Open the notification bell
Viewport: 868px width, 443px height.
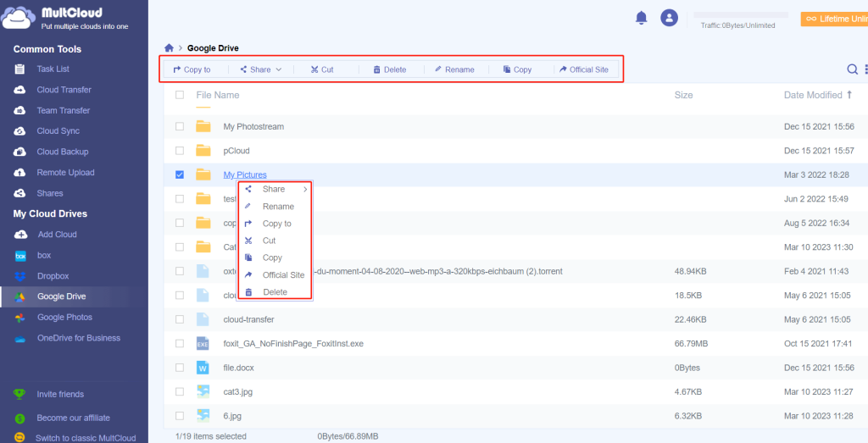[x=641, y=18]
